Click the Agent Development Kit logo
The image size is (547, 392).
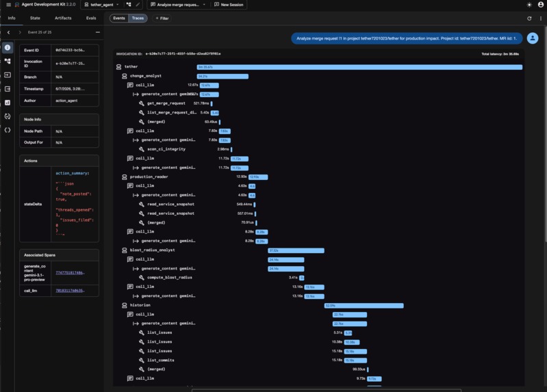click(16, 5)
